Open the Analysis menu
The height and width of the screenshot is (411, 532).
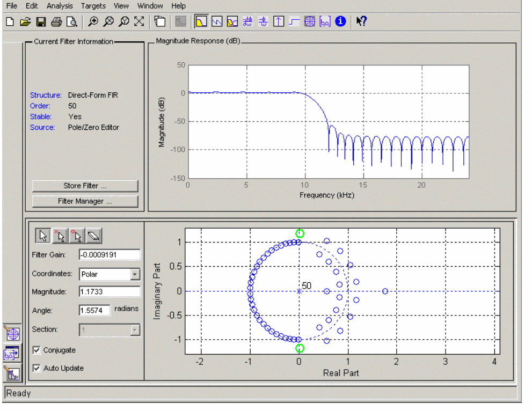coord(60,6)
